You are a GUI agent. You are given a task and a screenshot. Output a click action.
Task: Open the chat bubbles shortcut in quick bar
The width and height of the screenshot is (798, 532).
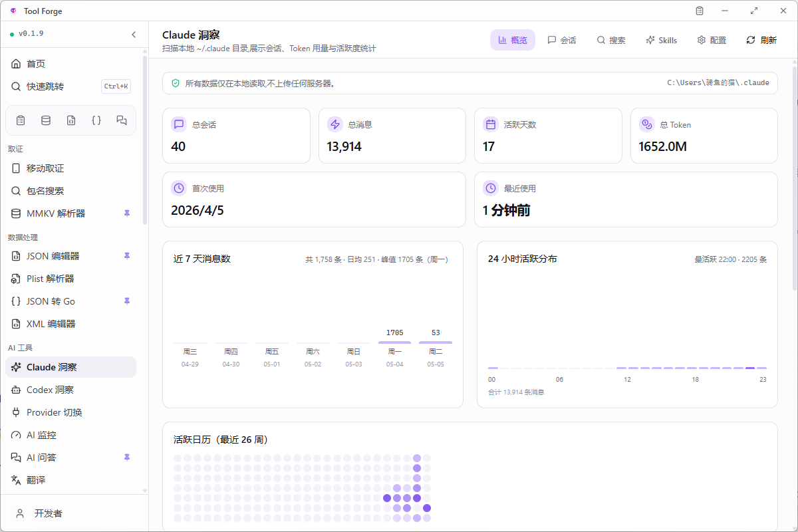pos(122,120)
